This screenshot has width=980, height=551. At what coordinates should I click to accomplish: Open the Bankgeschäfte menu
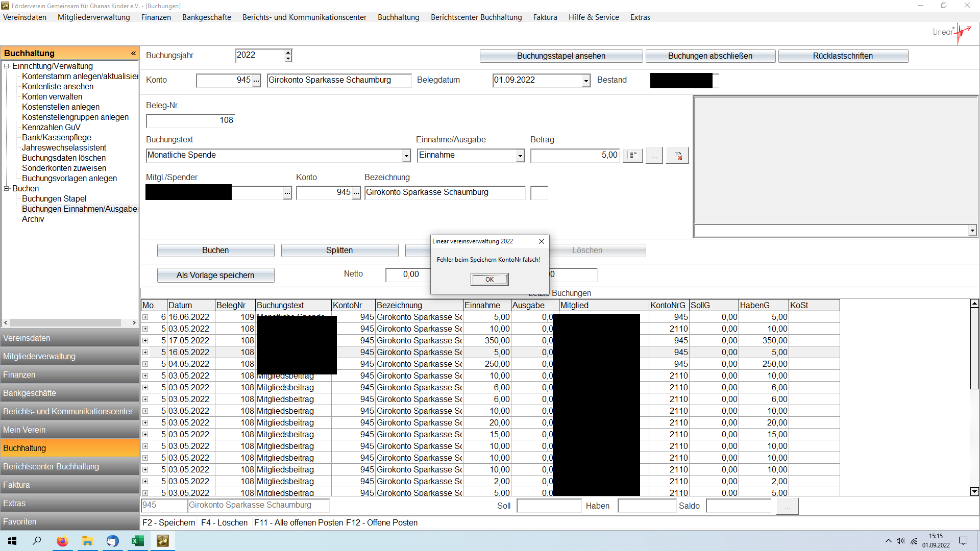(x=206, y=17)
